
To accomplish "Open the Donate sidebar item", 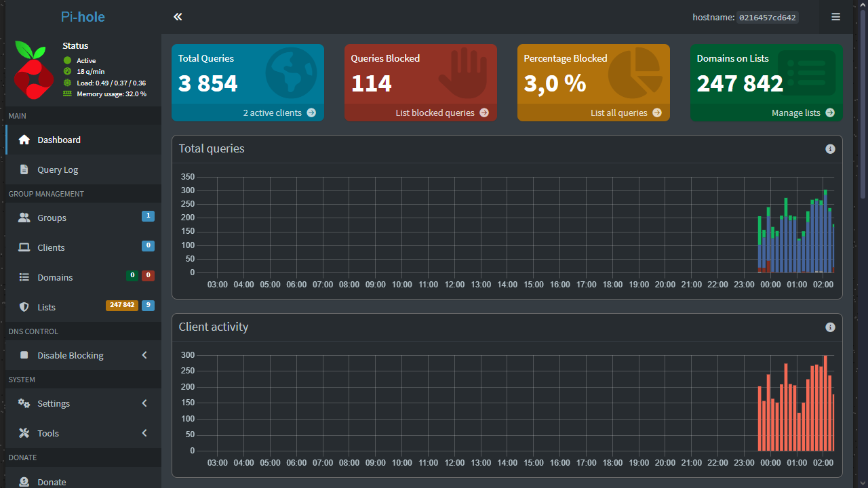I will [52, 482].
